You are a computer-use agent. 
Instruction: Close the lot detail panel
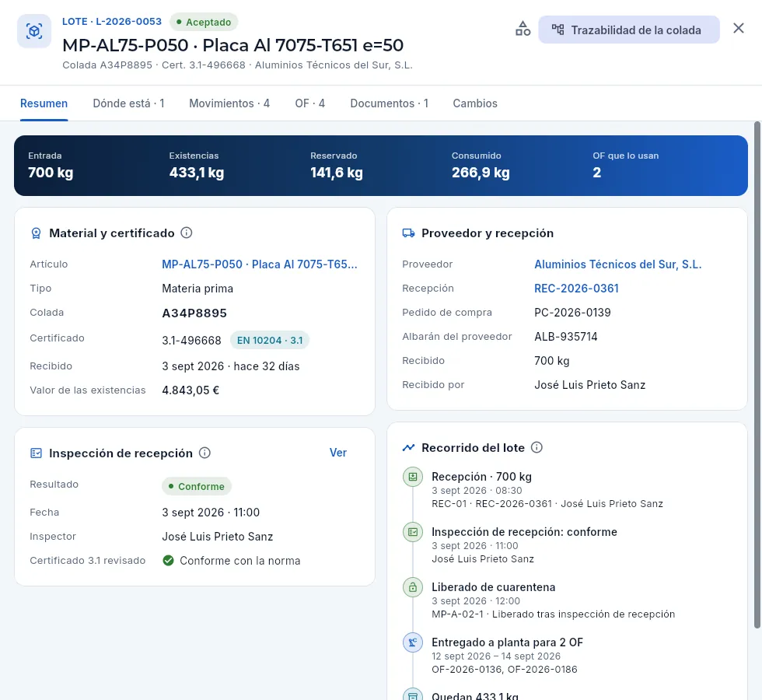pos(738,28)
